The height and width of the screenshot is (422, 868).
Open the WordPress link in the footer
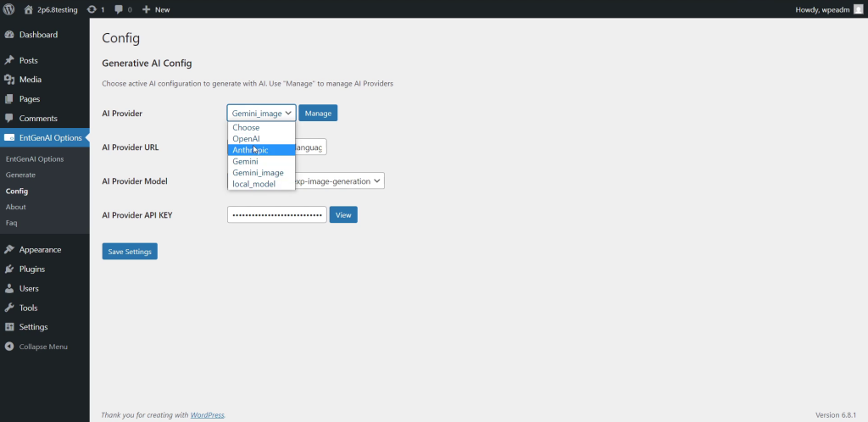(x=207, y=415)
